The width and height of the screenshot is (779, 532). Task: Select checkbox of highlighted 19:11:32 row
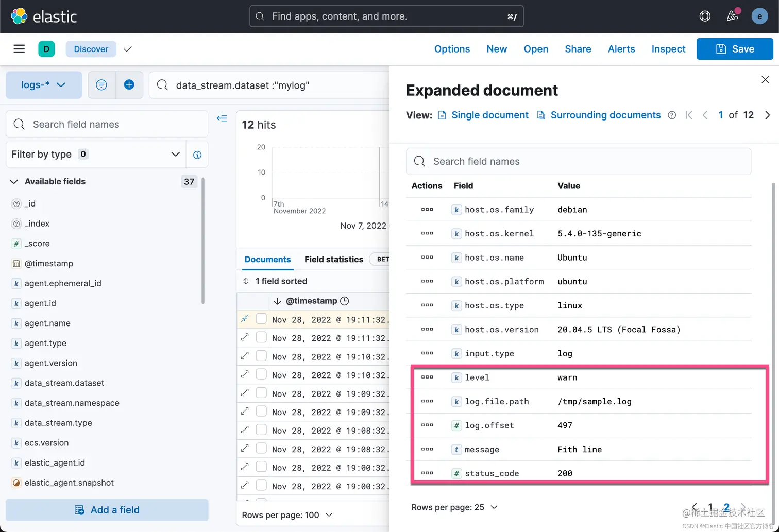click(x=261, y=319)
